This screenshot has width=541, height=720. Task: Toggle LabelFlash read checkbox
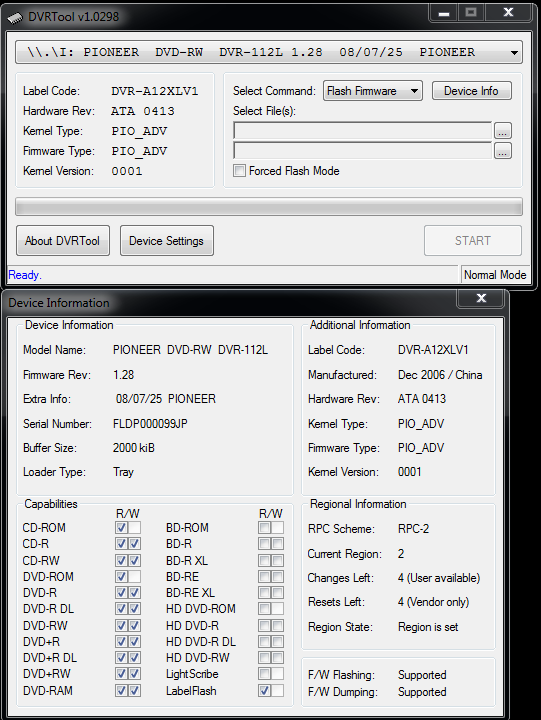[x=265, y=691]
